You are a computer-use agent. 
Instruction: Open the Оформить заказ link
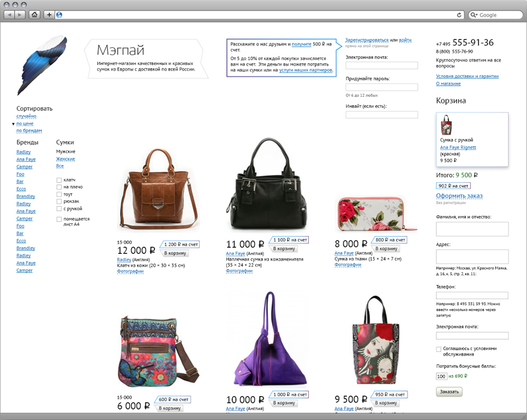point(459,196)
